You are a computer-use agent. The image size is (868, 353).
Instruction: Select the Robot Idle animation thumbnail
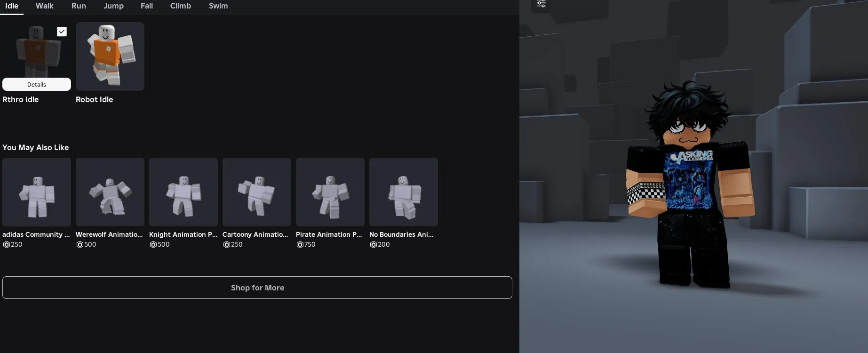point(110,56)
